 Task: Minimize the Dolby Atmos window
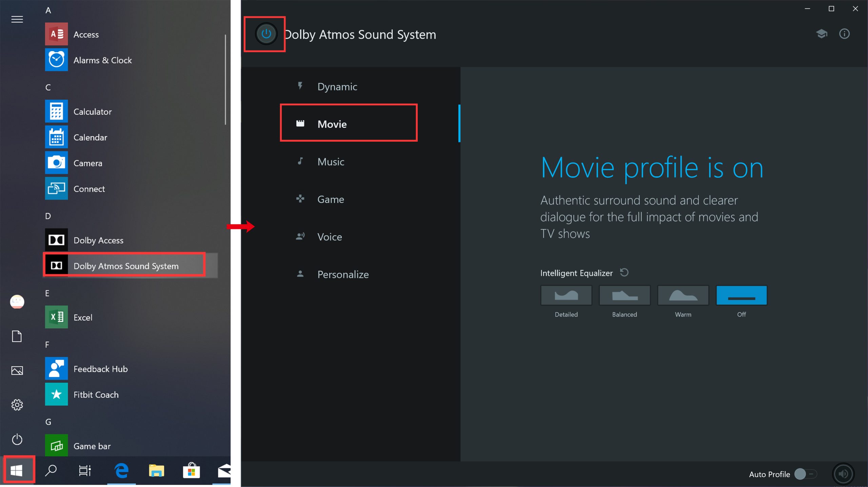(807, 9)
